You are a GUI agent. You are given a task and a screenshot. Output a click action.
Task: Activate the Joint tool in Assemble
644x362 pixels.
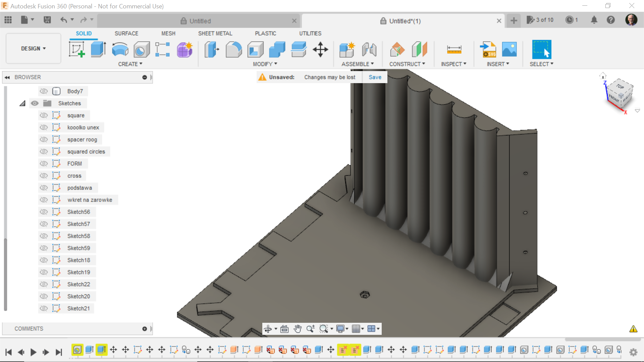click(369, 49)
